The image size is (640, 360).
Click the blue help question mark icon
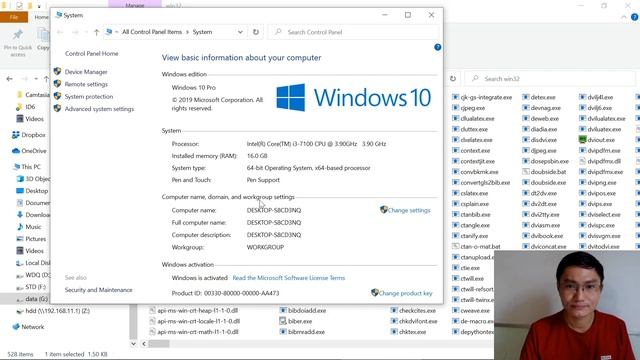coord(438,47)
